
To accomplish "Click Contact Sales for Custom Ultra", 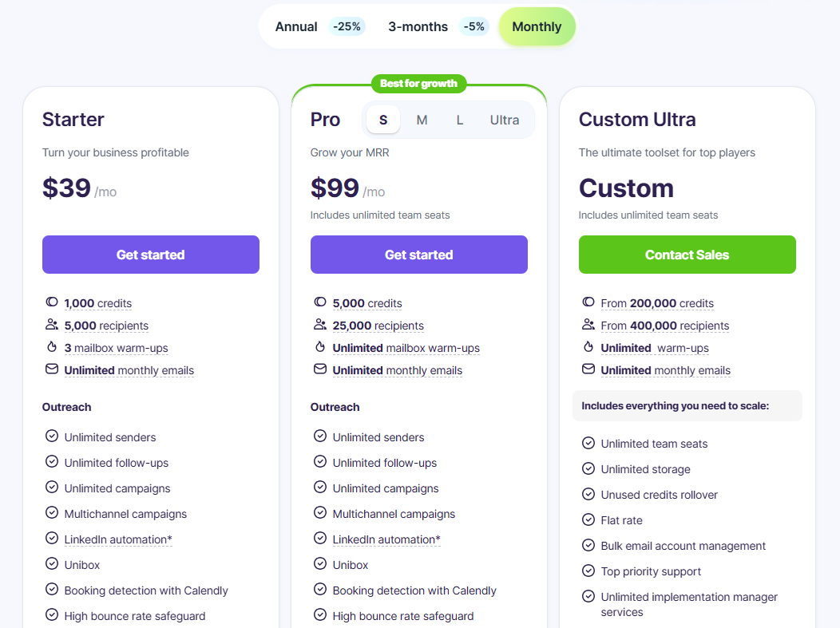I will click(x=687, y=255).
